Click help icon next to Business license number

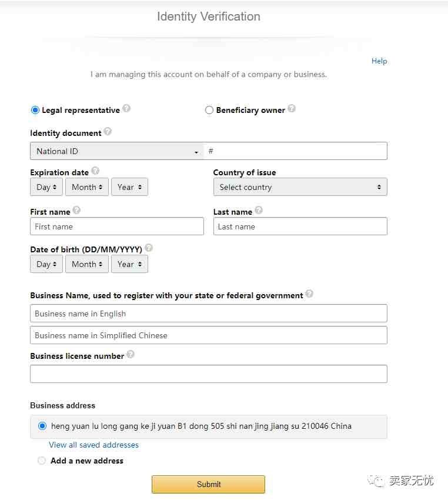point(131,354)
